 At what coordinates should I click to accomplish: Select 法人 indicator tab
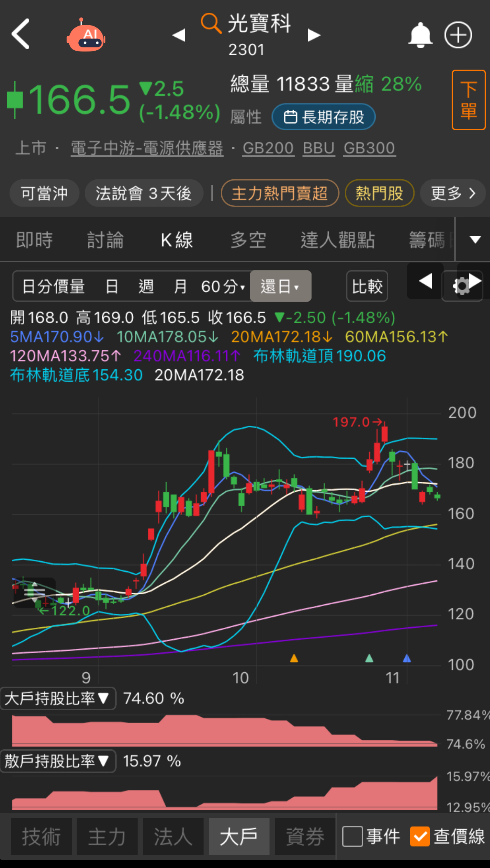click(x=173, y=836)
